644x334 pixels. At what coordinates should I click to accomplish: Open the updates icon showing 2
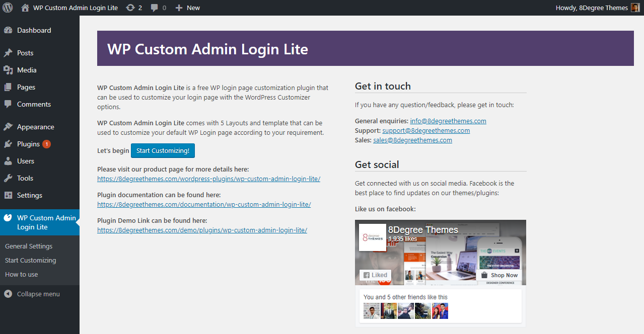130,8
